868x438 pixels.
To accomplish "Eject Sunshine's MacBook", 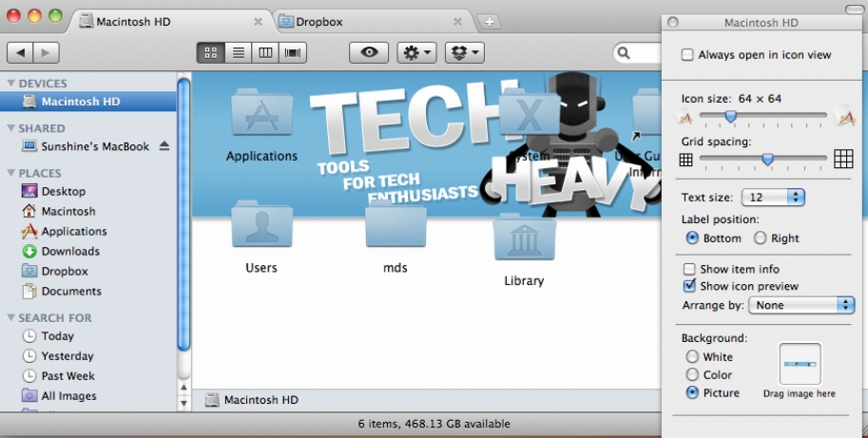I will coord(164,146).
